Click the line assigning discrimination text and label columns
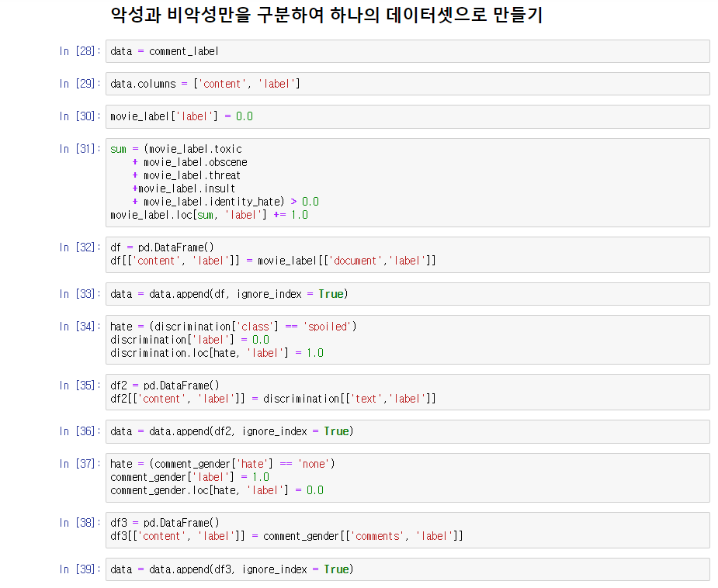This screenshot has width=718, height=588. 273,399
